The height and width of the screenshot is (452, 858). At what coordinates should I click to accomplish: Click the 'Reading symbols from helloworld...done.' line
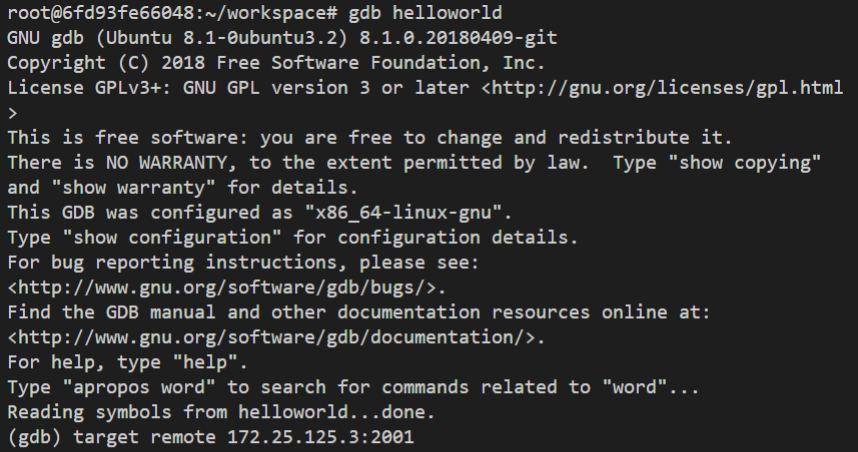[x=221, y=412]
